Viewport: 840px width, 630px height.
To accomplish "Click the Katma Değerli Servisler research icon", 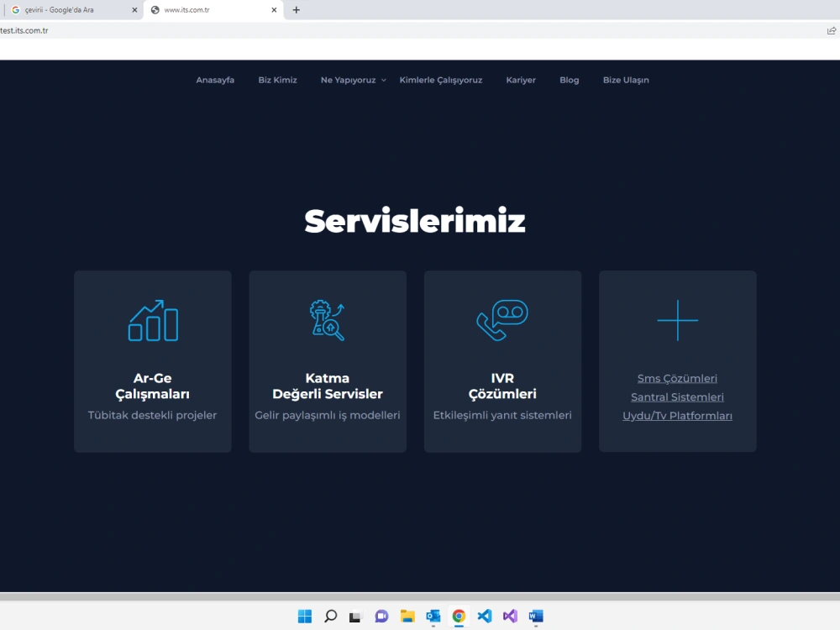I will (328, 320).
